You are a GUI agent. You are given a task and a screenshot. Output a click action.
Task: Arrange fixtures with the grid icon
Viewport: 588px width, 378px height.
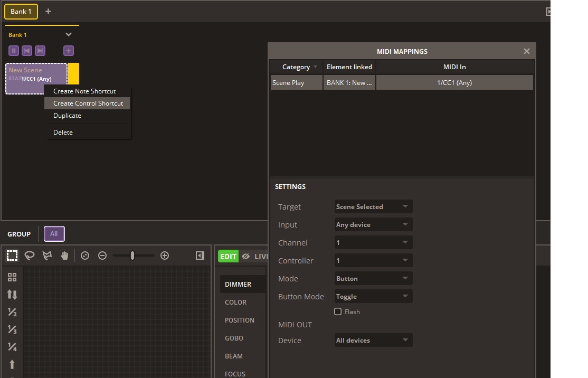[x=12, y=277]
